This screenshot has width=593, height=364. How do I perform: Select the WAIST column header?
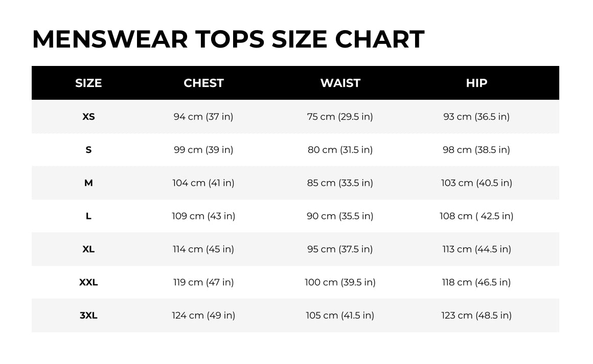(340, 83)
